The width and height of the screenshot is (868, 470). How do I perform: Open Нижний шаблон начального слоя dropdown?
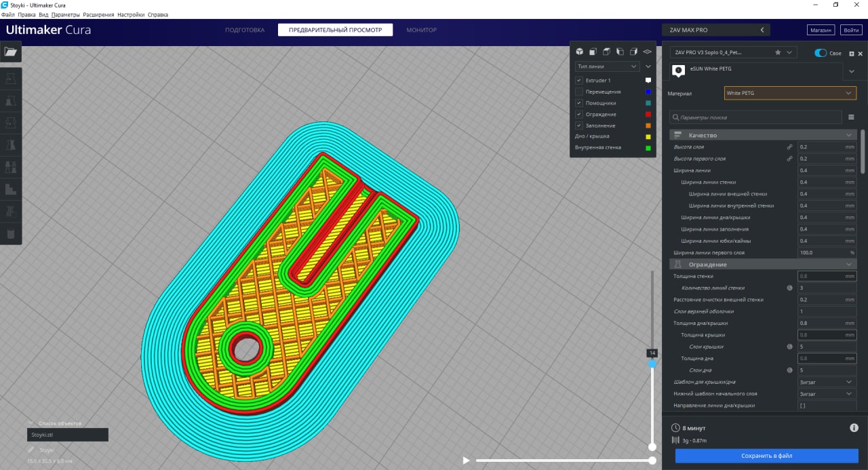[x=827, y=393]
